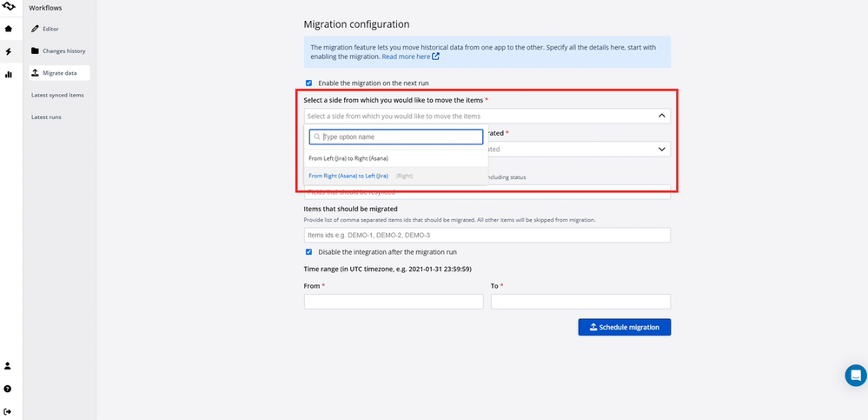Uncheck 'Disable the integration after the migration run'

click(x=308, y=252)
